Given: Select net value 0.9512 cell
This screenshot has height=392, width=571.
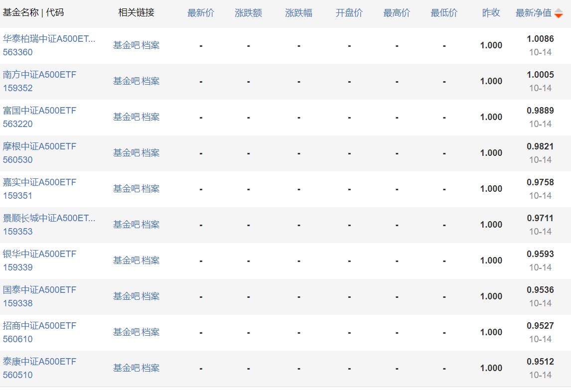Looking at the screenshot, I should 540,362.
